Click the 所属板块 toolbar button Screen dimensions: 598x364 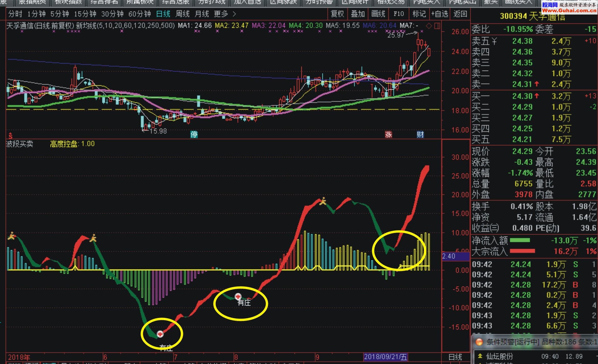140,3
